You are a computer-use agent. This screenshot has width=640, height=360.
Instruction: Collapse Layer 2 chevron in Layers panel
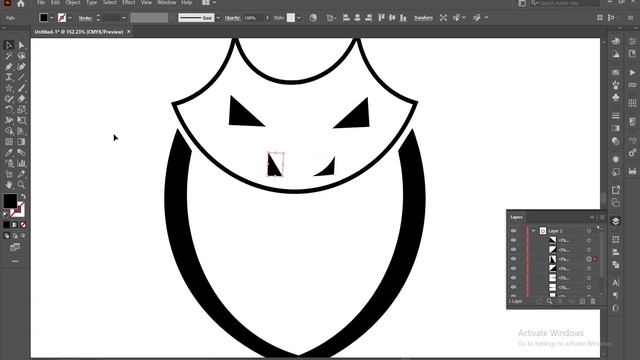(x=533, y=231)
